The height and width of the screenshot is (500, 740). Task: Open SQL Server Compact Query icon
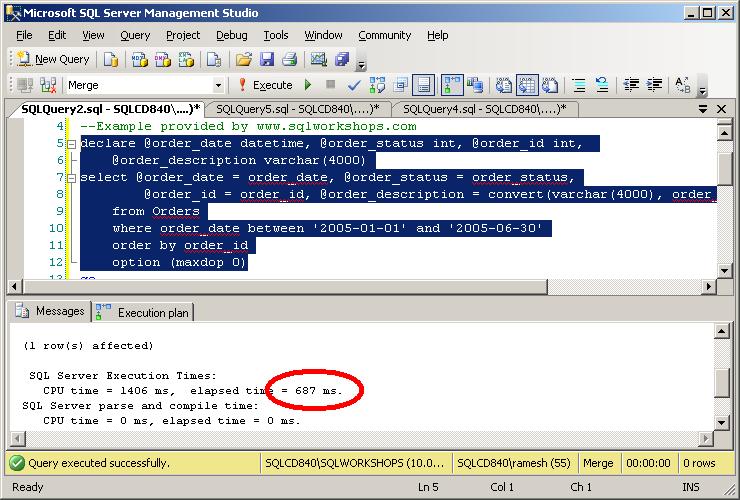click(x=214, y=59)
